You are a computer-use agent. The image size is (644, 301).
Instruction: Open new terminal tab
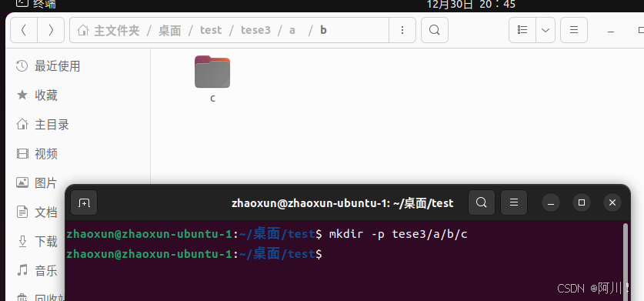pos(84,202)
